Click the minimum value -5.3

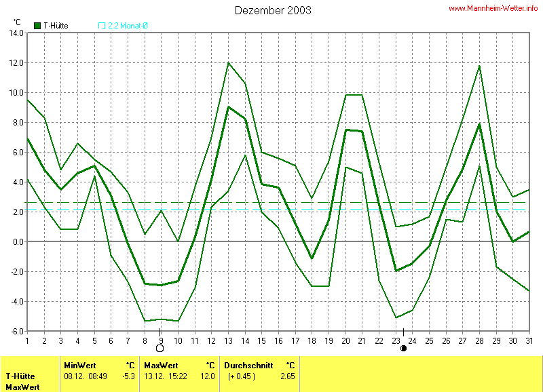tap(128, 376)
